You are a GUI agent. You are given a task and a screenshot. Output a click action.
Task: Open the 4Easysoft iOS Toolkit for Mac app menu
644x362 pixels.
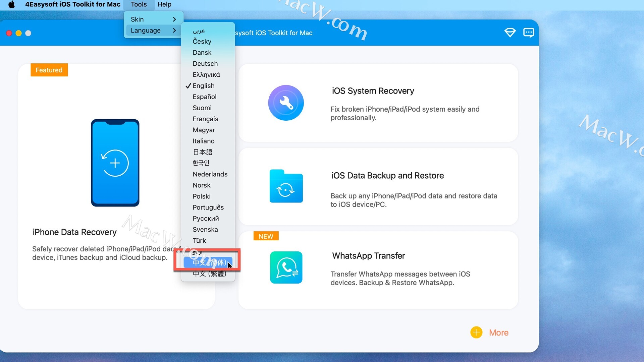(73, 4)
